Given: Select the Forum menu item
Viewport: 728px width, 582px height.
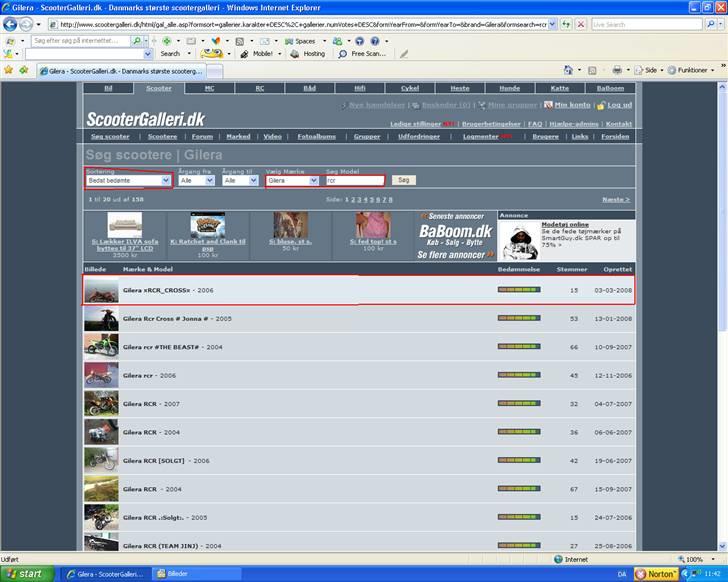Looking at the screenshot, I should (203, 136).
